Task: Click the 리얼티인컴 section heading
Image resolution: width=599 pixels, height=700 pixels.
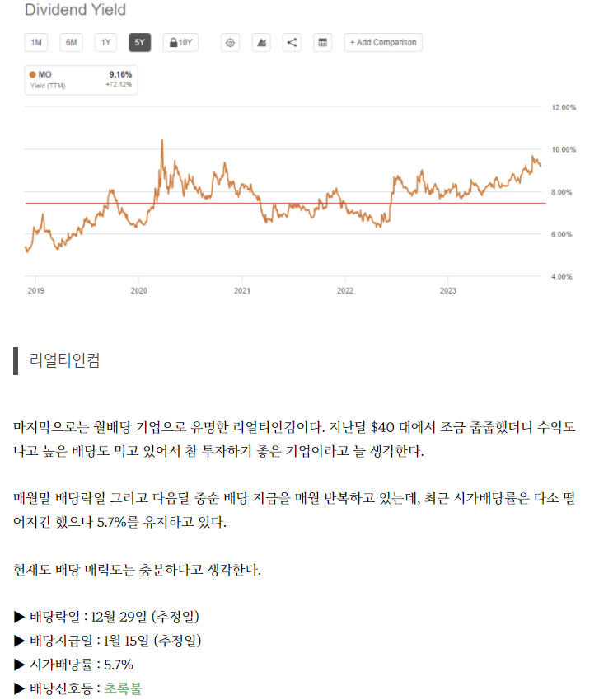Action: pos(64,360)
